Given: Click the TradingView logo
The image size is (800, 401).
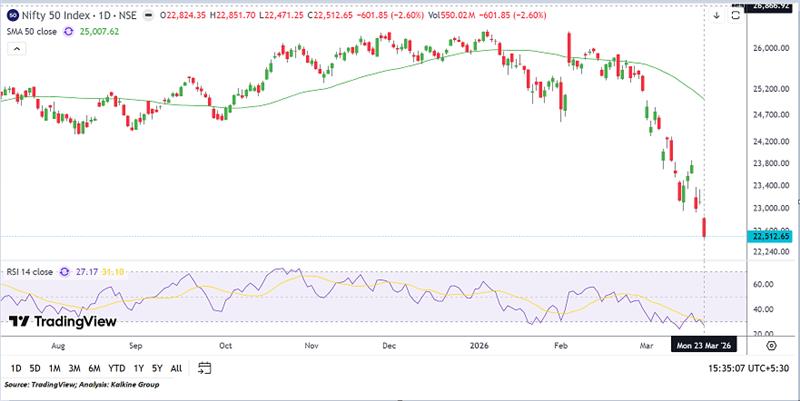Looking at the screenshot, I should [x=62, y=321].
